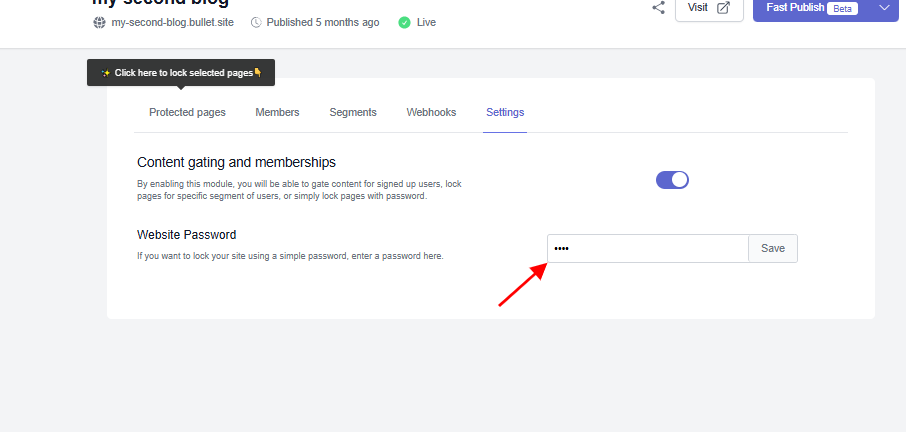This screenshot has height=432, width=906.
Task: Click the globe icon beside the site URL
Action: point(99,22)
